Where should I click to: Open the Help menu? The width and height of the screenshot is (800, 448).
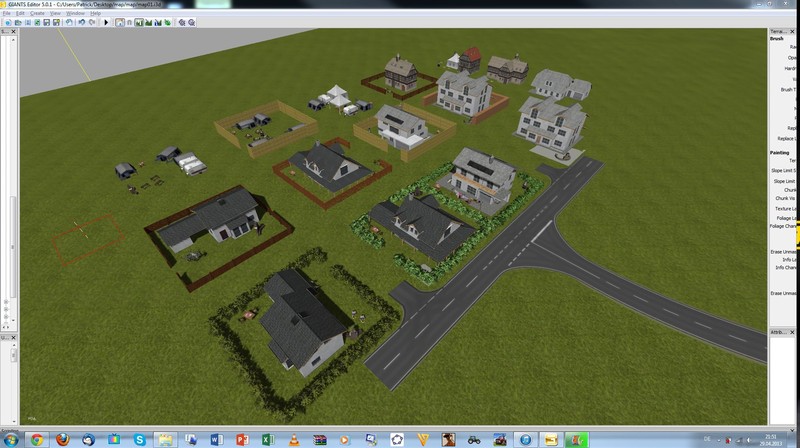pos(95,13)
